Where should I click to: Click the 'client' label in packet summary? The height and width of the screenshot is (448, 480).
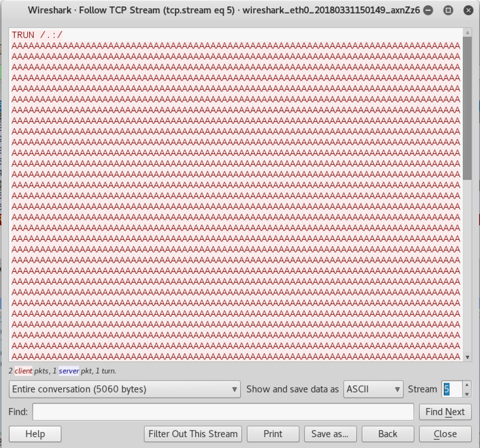point(23,371)
